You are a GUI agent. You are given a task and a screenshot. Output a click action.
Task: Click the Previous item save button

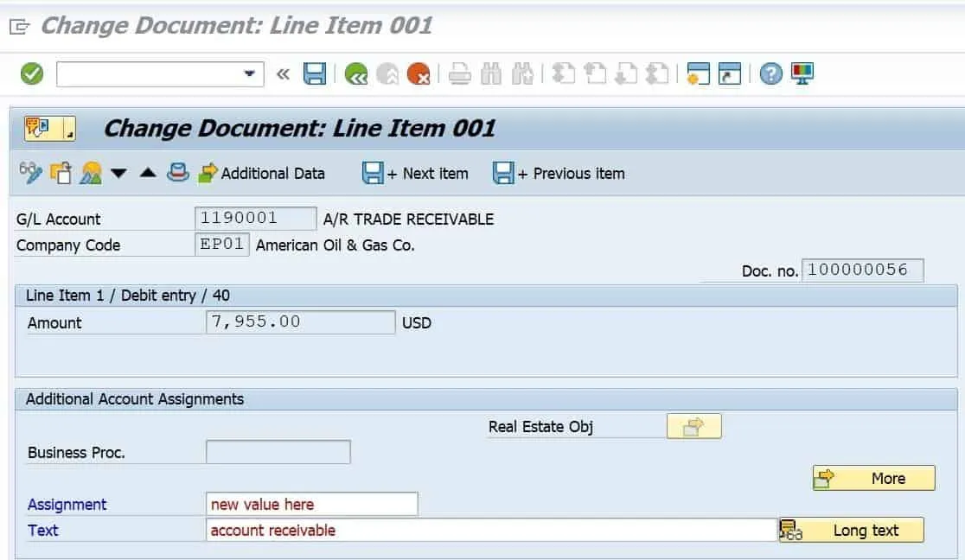pos(559,174)
